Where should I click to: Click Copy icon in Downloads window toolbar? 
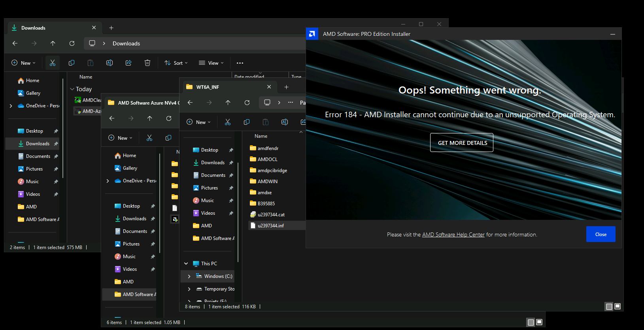pyautogui.click(x=72, y=63)
